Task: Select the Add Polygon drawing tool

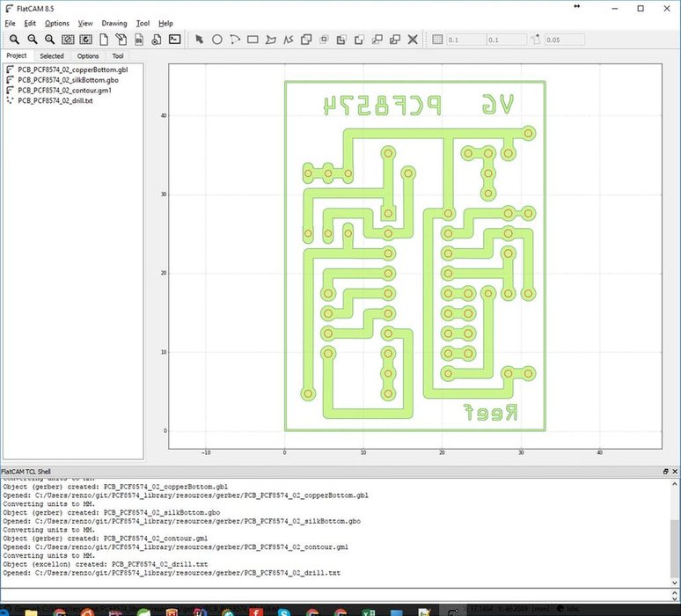Action: (x=271, y=40)
